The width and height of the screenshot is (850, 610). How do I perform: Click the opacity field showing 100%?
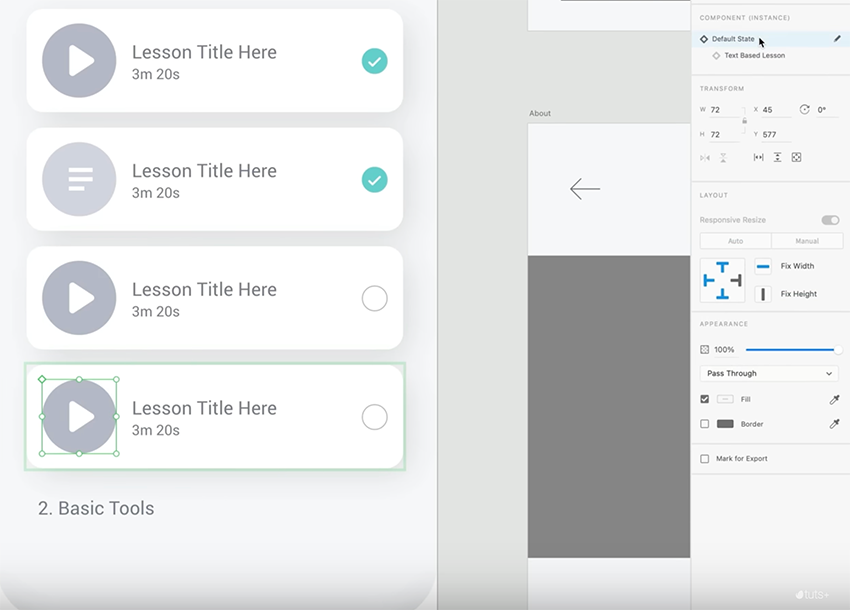coord(724,350)
